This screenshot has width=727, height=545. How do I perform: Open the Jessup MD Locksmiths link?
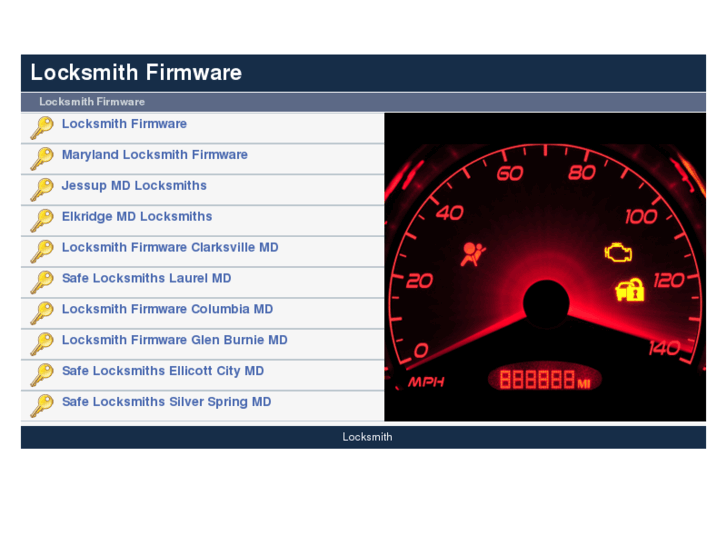click(134, 186)
